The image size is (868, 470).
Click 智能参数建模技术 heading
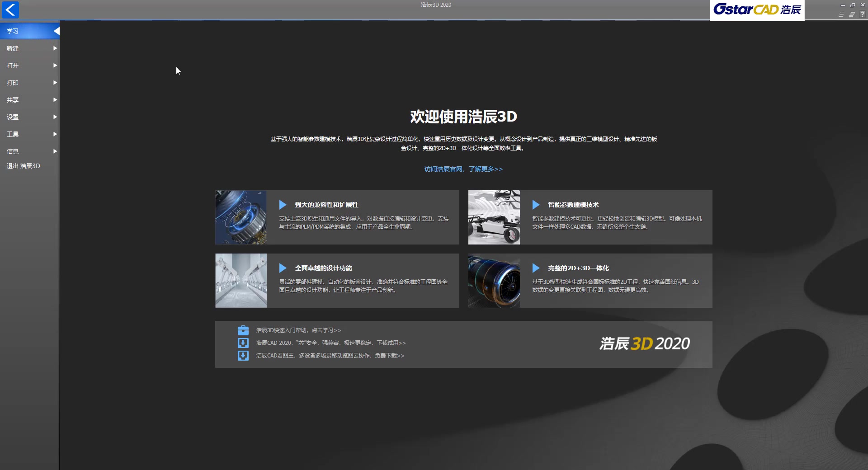pyautogui.click(x=573, y=205)
